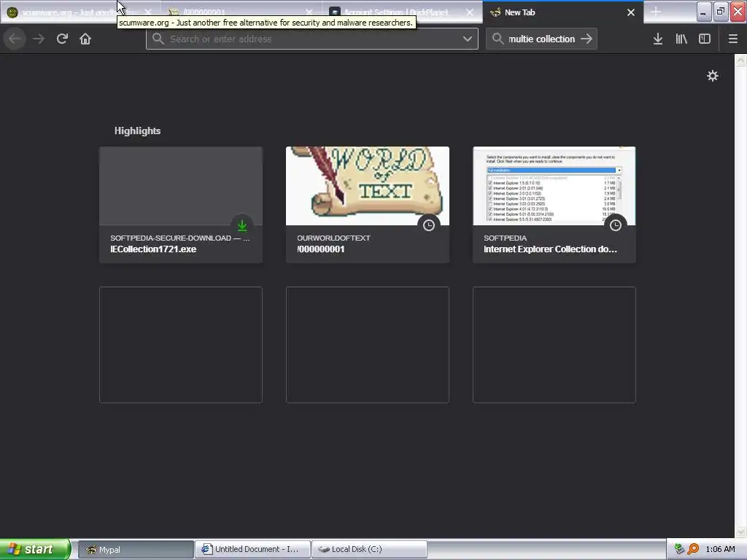Click the scroll up arrow of the page scrollbar
Image resolution: width=747 pixels, height=560 pixels.
pyautogui.click(x=740, y=60)
